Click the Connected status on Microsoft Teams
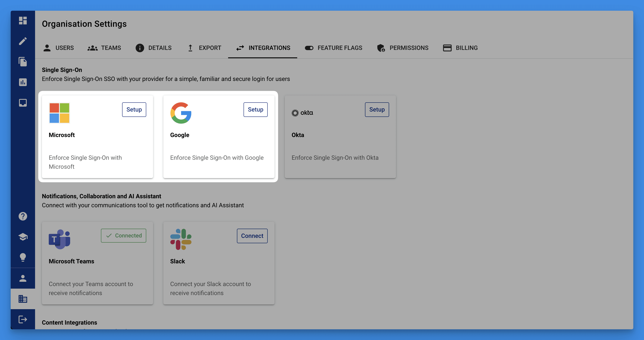644x340 pixels. point(124,236)
